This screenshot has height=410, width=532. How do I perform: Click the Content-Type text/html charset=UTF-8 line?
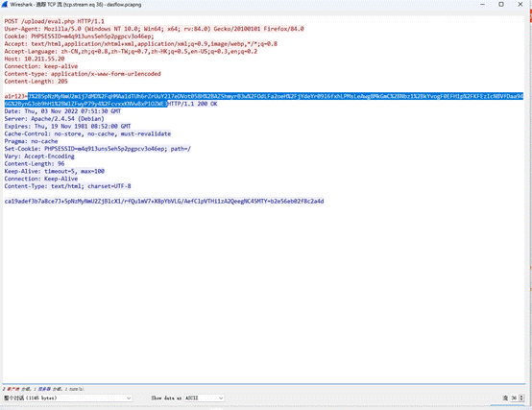click(x=67, y=186)
